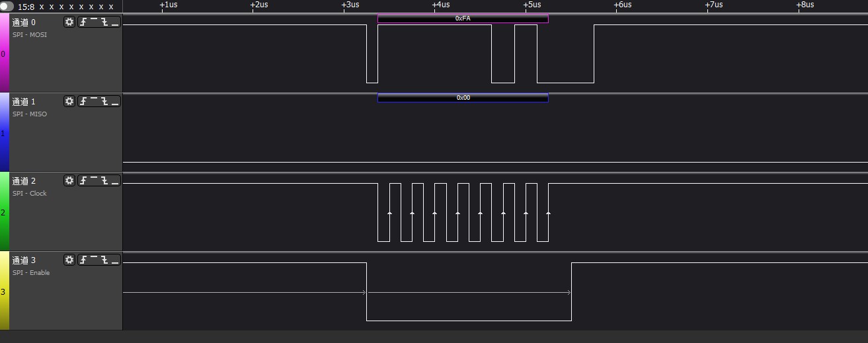Click the +1us time ruler mark
Viewport: 868px width, 343px height.
(169, 5)
